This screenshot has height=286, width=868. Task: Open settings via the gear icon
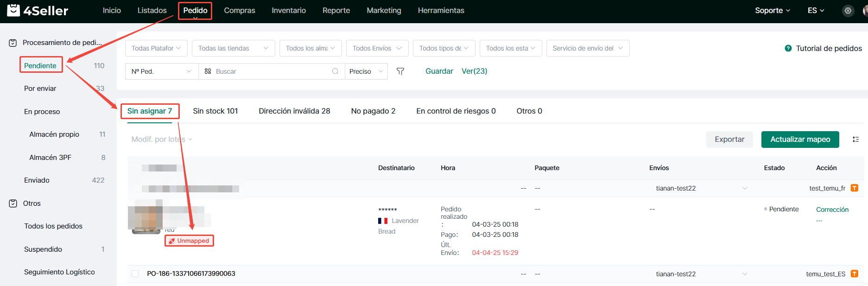pyautogui.click(x=848, y=11)
